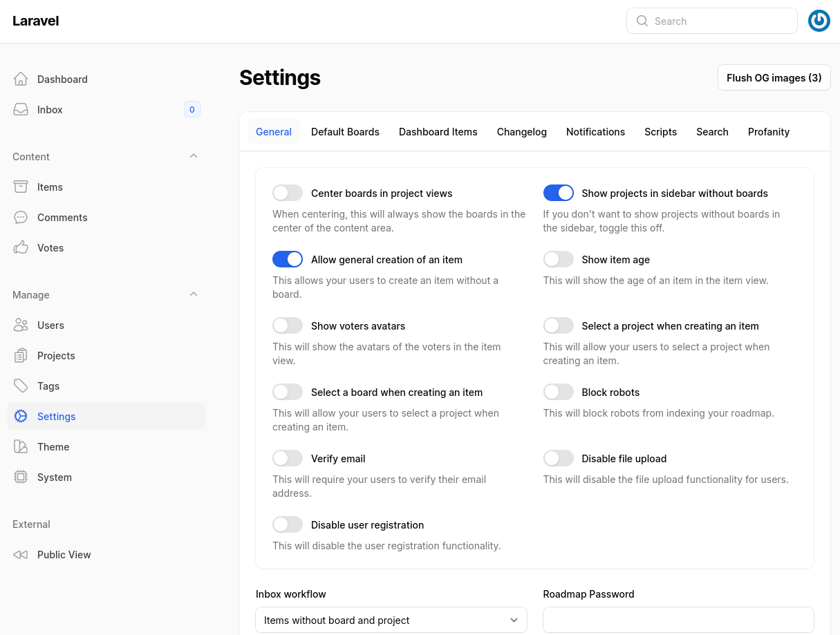Image resolution: width=840 pixels, height=635 pixels.
Task: Open the Profanity tab
Action: (769, 131)
